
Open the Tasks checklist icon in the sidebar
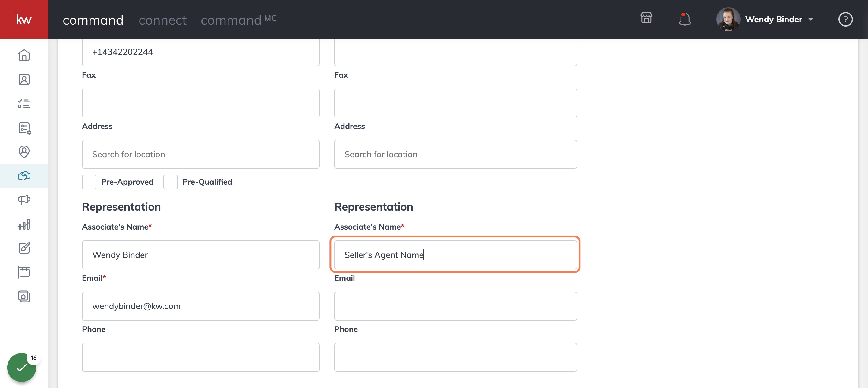pyautogui.click(x=24, y=103)
